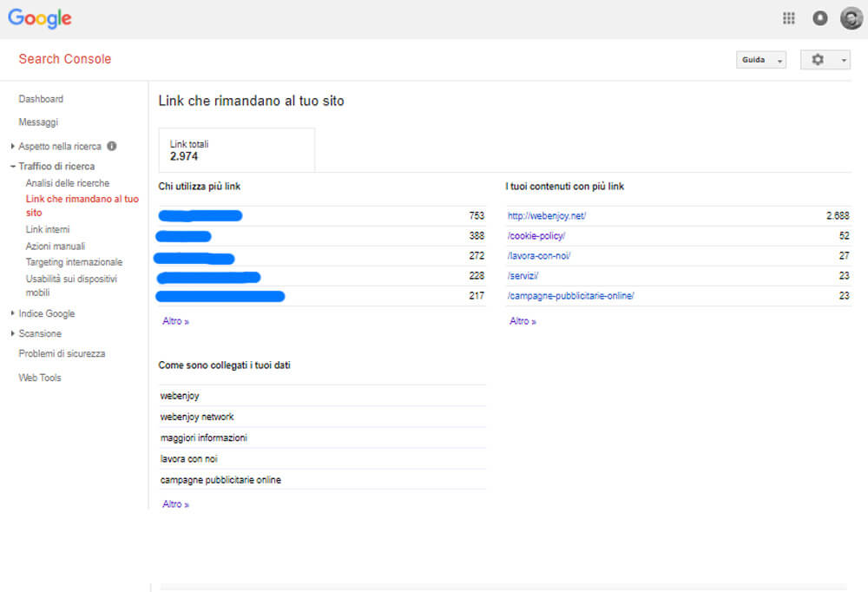Click the Search Console title link
This screenshot has width=868, height=592.
65,59
